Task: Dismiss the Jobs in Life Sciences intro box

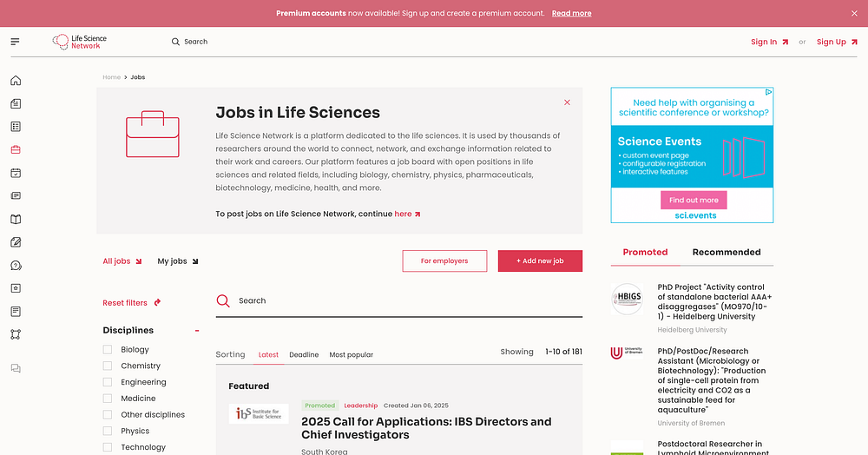Action: click(x=567, y=102)
